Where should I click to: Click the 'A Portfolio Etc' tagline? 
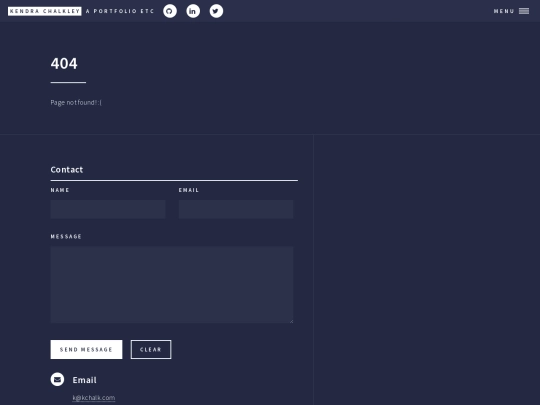(x=120, y=11)
